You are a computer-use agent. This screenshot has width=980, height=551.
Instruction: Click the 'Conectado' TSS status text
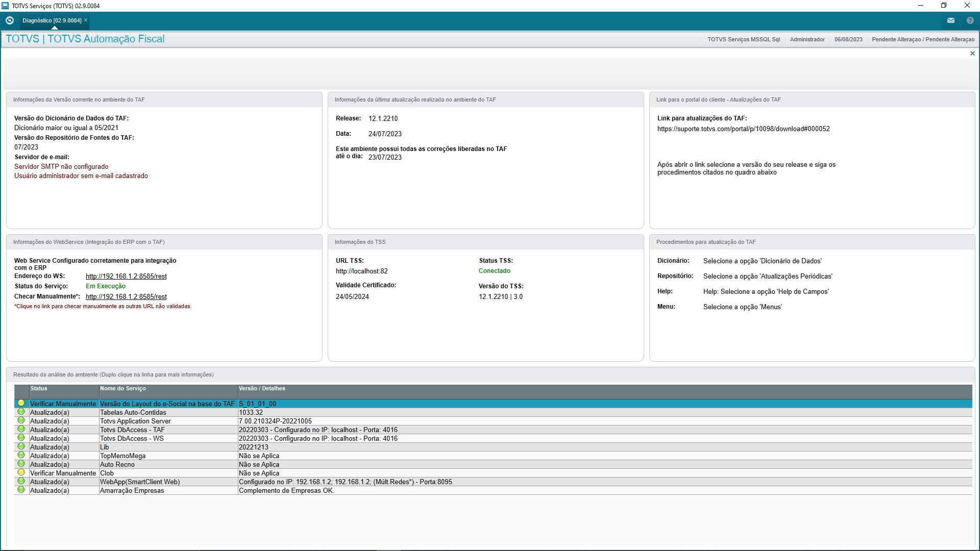(x=494, y=271)
